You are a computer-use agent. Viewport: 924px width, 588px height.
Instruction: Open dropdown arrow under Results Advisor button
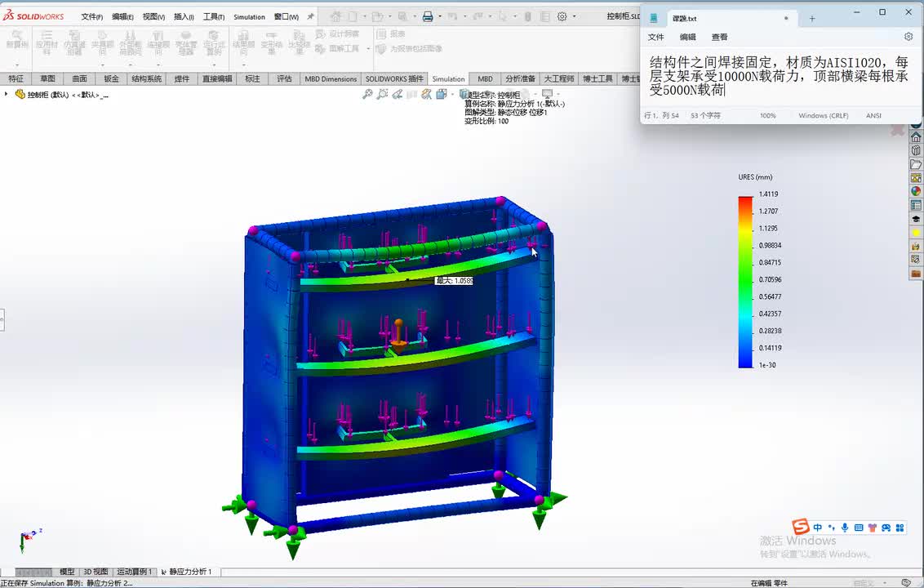point(243,65)
